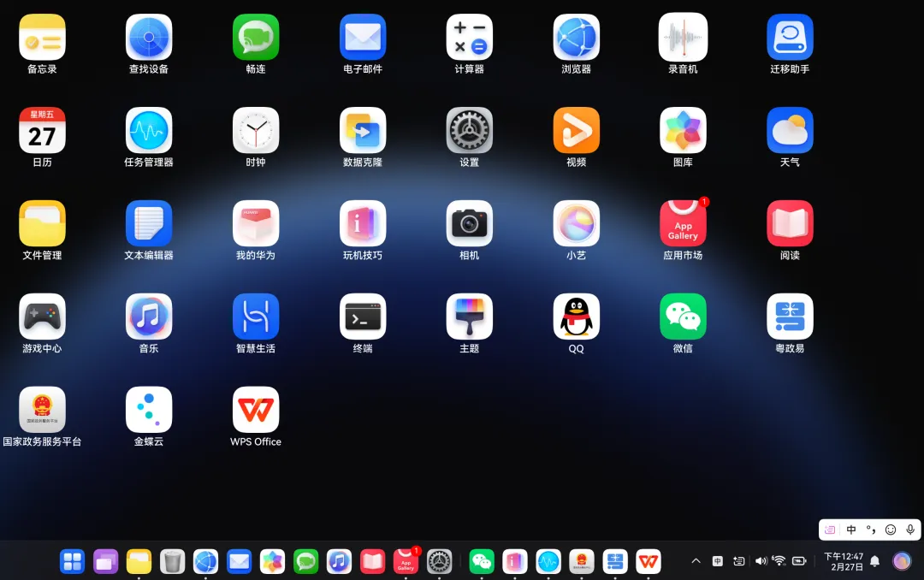Screen dimensions: 924x580
Task: Expand hidden tray icons chevron
Action: [696, 561]
